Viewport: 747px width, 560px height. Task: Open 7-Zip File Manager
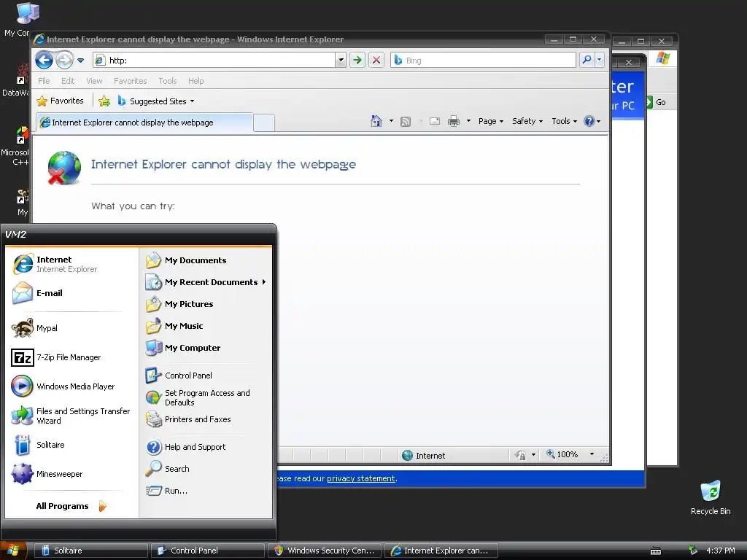[x=71, y=357]
